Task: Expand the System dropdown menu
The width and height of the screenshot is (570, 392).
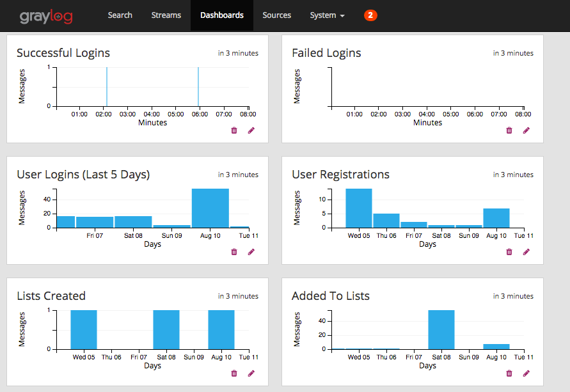Action: click(x=327, y=15)
